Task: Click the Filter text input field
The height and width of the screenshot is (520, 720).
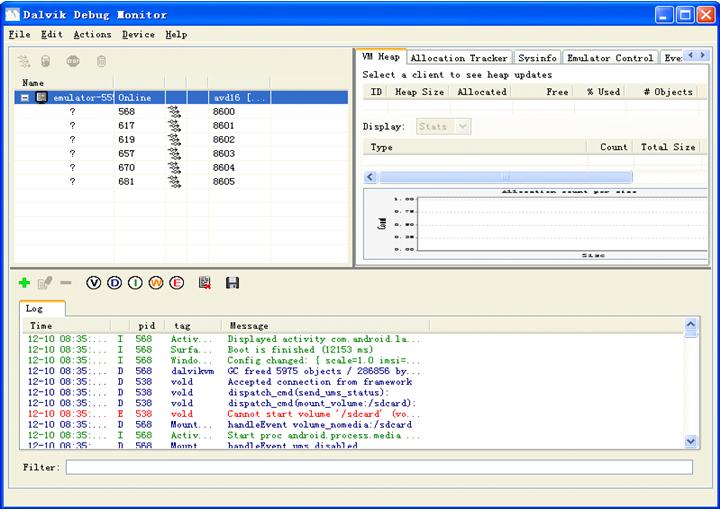Action: 379,467
